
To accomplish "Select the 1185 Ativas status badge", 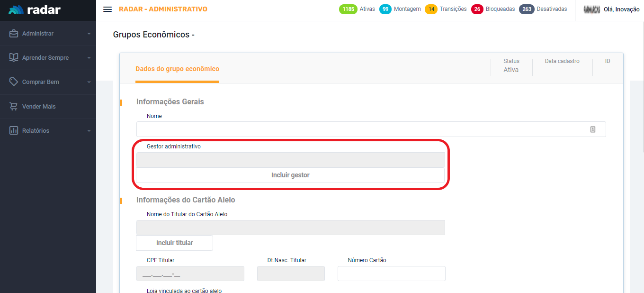I will click(348, 9).
